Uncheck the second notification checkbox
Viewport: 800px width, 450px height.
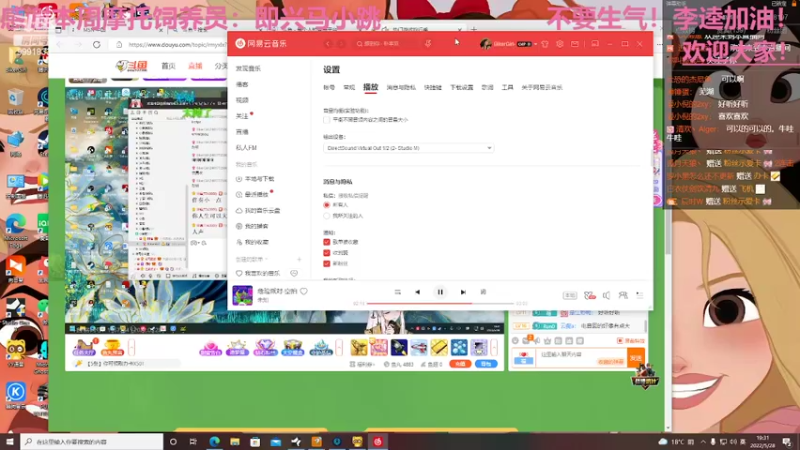coord(327,253)
